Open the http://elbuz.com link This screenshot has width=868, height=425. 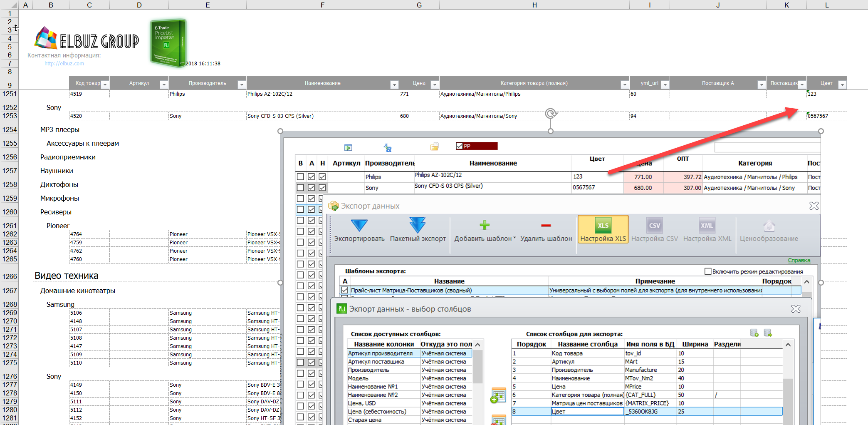(64, 64)
